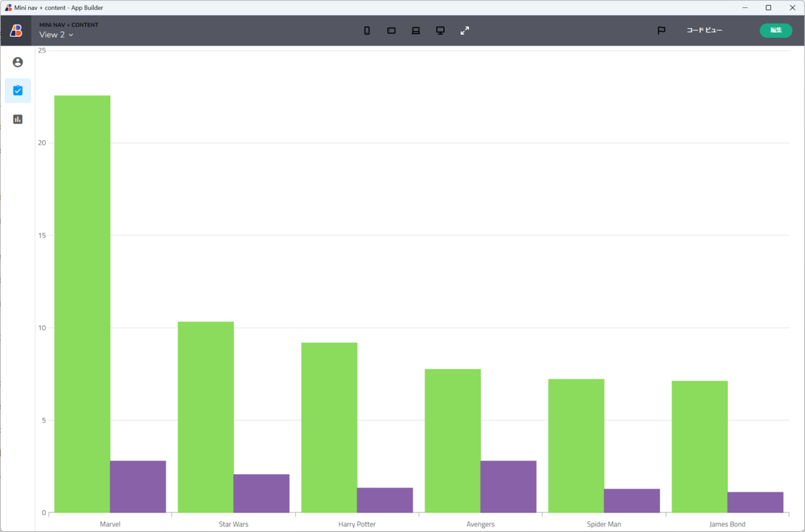Open the bar chart nav icon

coord(17,119)
